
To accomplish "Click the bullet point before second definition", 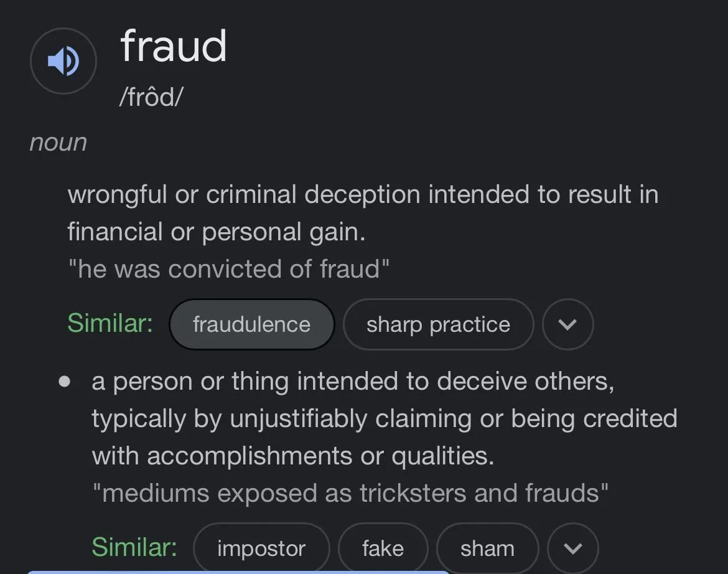I will 65,382.
